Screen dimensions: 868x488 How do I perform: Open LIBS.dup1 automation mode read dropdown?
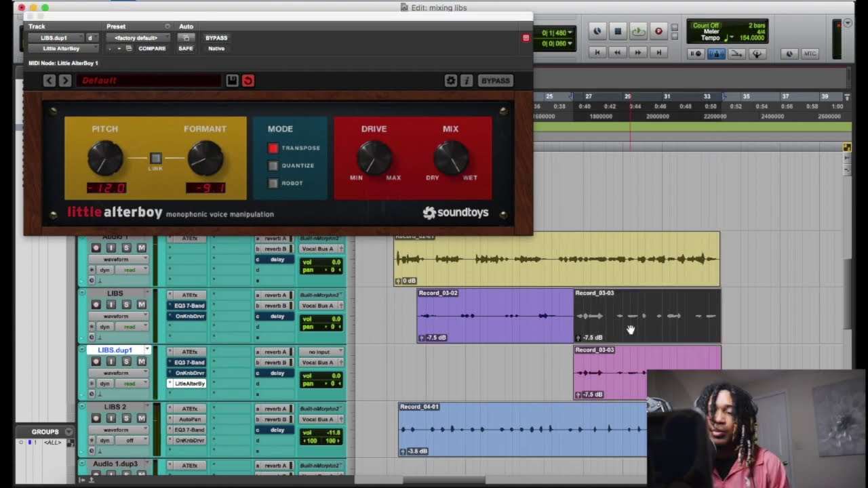[x=133, y=384]
